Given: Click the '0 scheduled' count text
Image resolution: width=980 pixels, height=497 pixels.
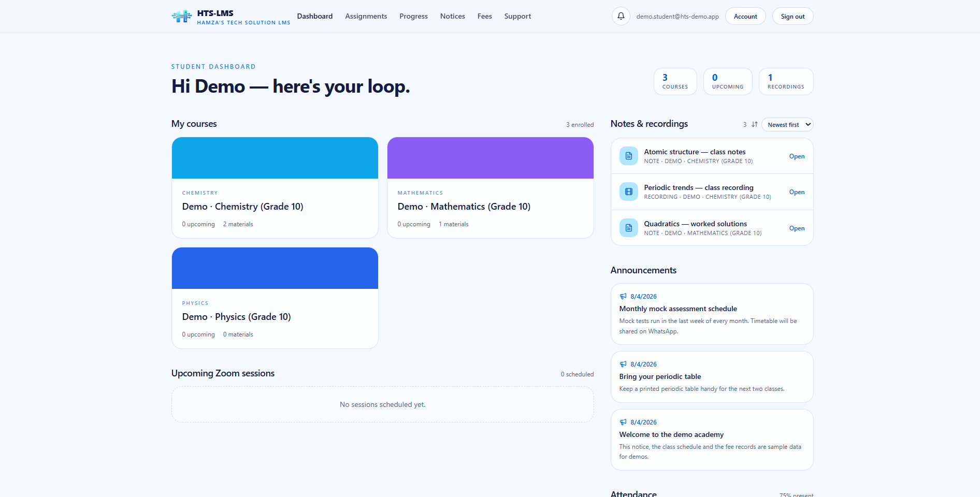Looking at the screenshot, I should click(577, 374).
